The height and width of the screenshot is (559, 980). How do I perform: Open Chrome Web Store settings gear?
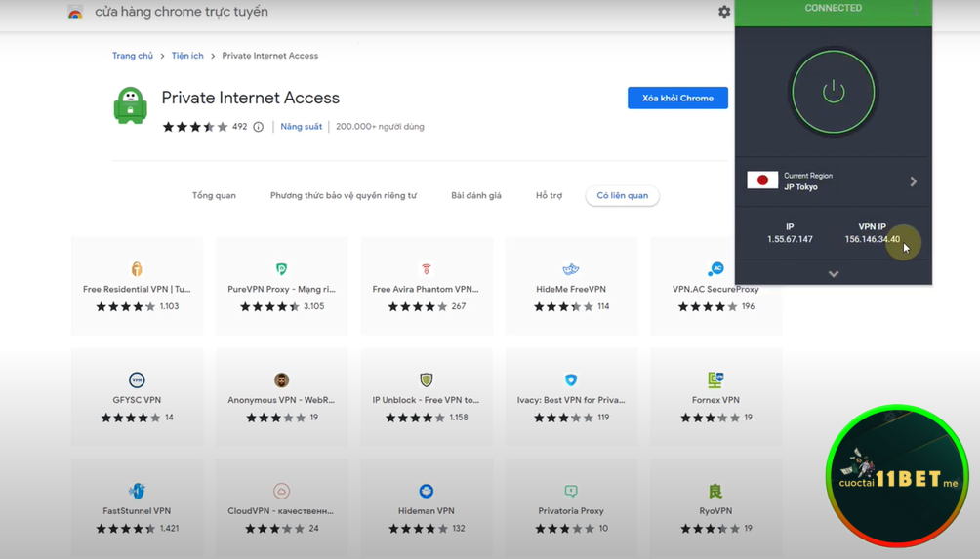pyautogui.click(x=723, y=12)
